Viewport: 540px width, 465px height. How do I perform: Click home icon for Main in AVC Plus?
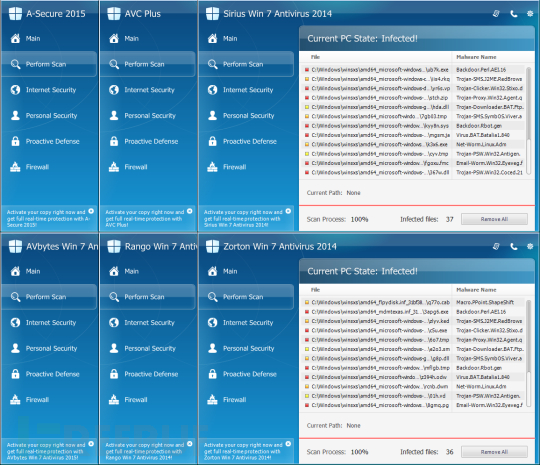point(114,39)
